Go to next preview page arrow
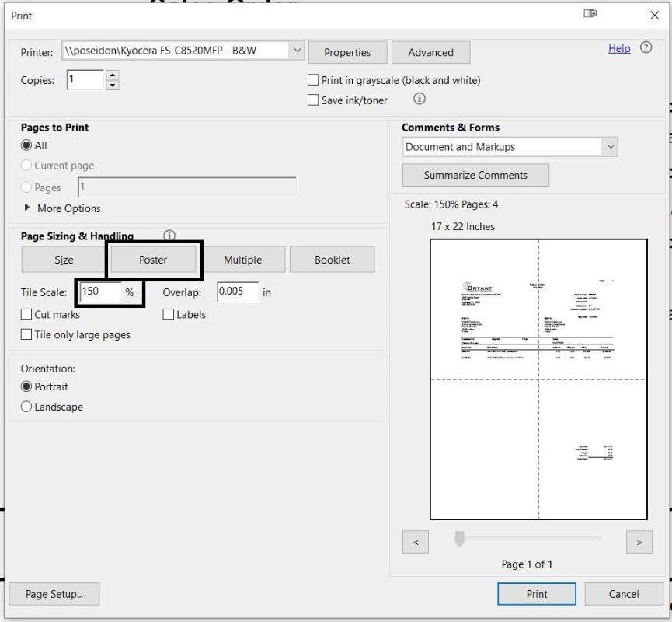 tap(639, 542)
